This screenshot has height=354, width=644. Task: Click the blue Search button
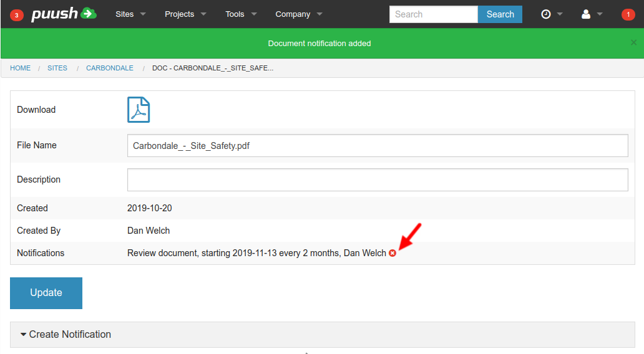coord(500,14)
